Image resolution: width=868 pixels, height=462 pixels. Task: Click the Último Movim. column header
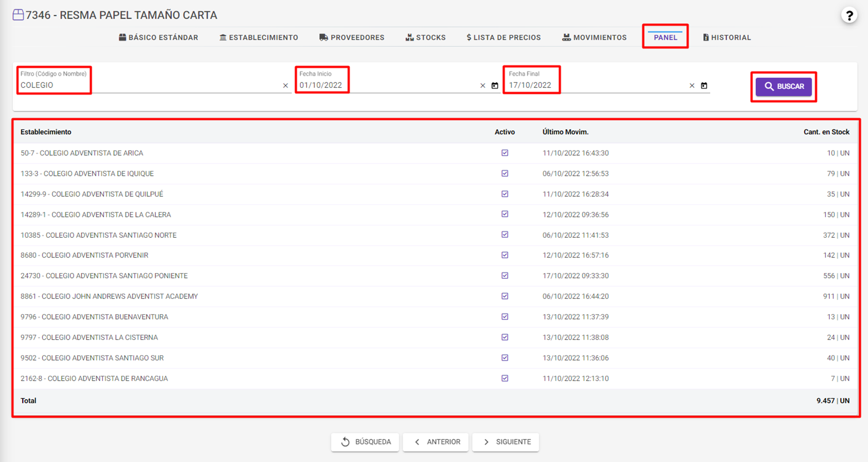(565, 132)
